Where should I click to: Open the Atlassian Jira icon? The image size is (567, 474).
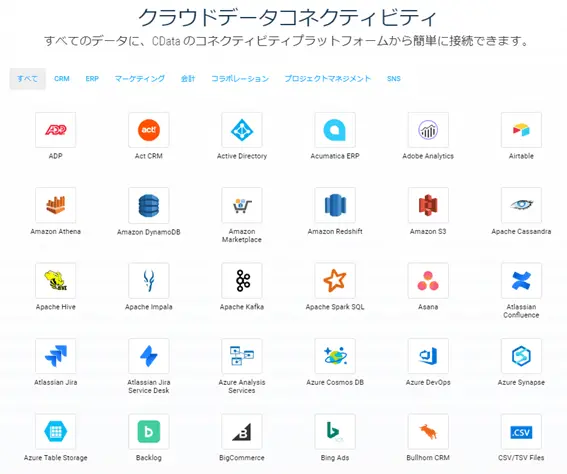point(55,356)
